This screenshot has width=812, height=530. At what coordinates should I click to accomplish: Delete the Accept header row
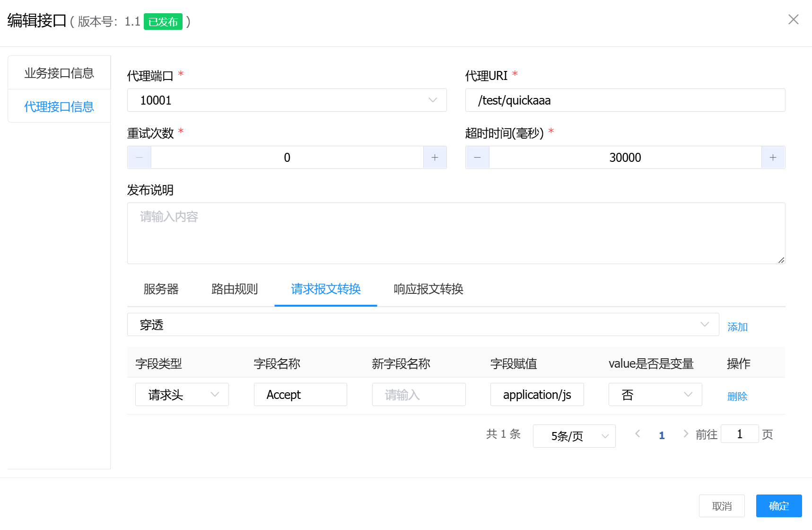coord(737,397)
